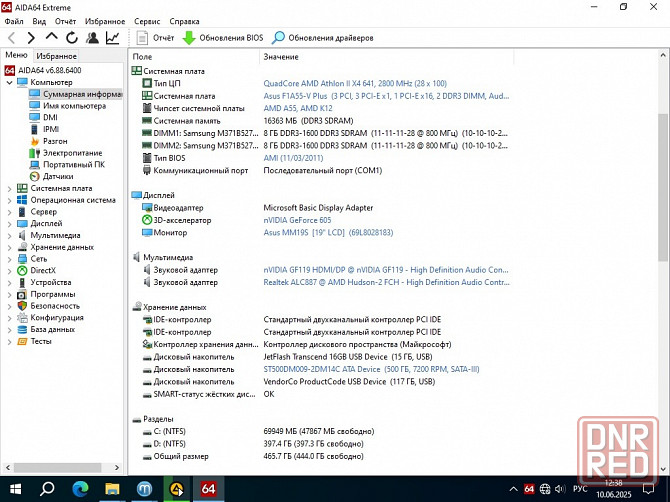Click the AIDA64 tray icon

529,489
